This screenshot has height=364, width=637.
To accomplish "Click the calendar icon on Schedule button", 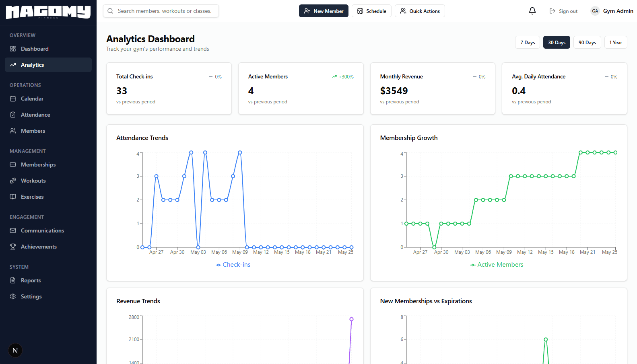I will [x=360, y=11].
